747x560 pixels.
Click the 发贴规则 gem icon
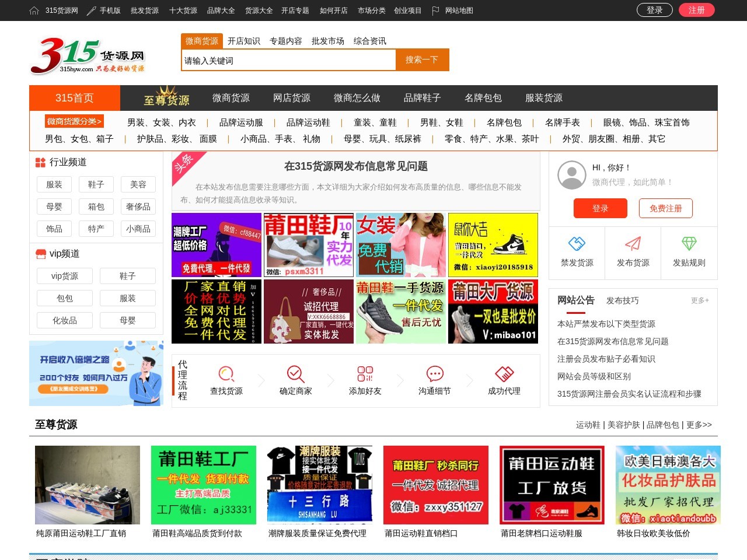pyautogui.click(x=689, y=243)
